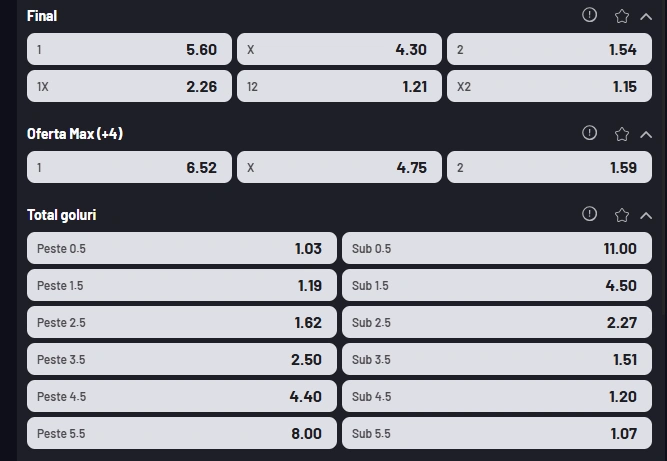Image resolution: width=667 pixels, height=461 pixels.
Task: Select double chance X2 at 1.15
Action: (549, 86)
